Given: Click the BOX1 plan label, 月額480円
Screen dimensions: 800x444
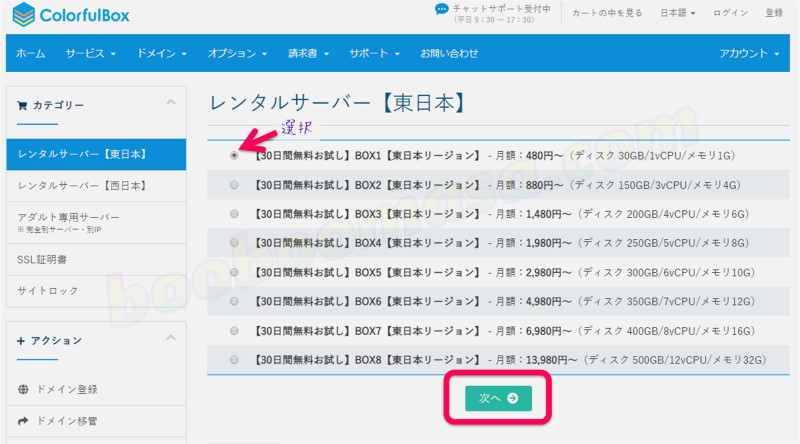Looking at the screenshot, I should [x=494, y=156].
